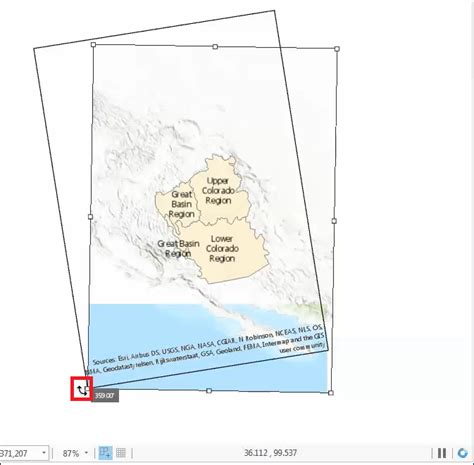Click the top-left selection handle of map frame
This screenshot has height=465, width=474.
click(x=93, y=44)
